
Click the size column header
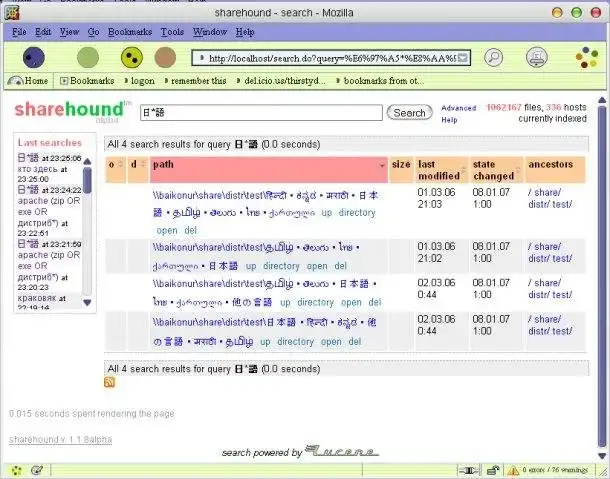(x=401, y=170)
